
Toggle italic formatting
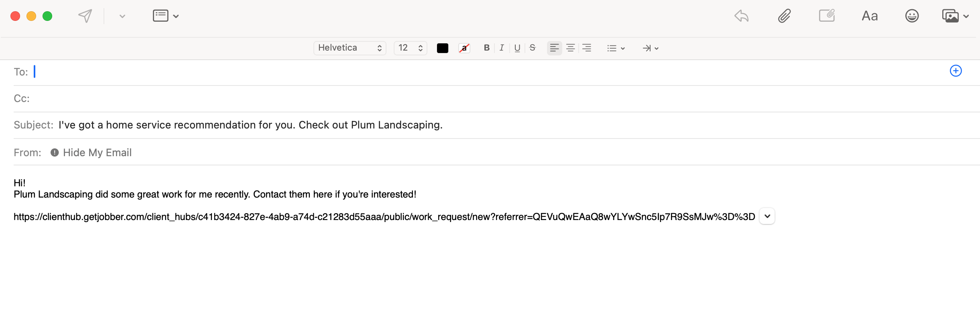(x=501, y=48)
